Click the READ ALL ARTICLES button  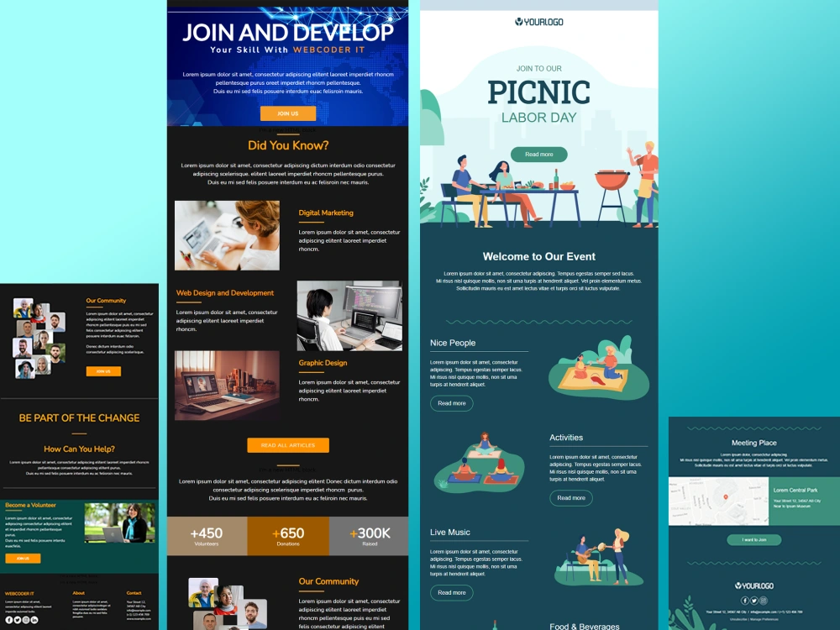[288, 445]
